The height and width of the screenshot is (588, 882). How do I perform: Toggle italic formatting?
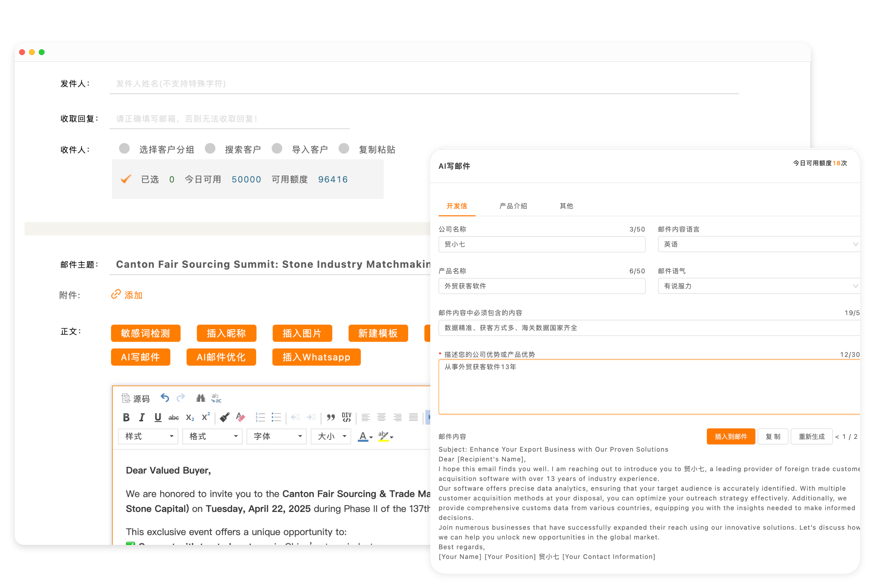coord(142,417)
